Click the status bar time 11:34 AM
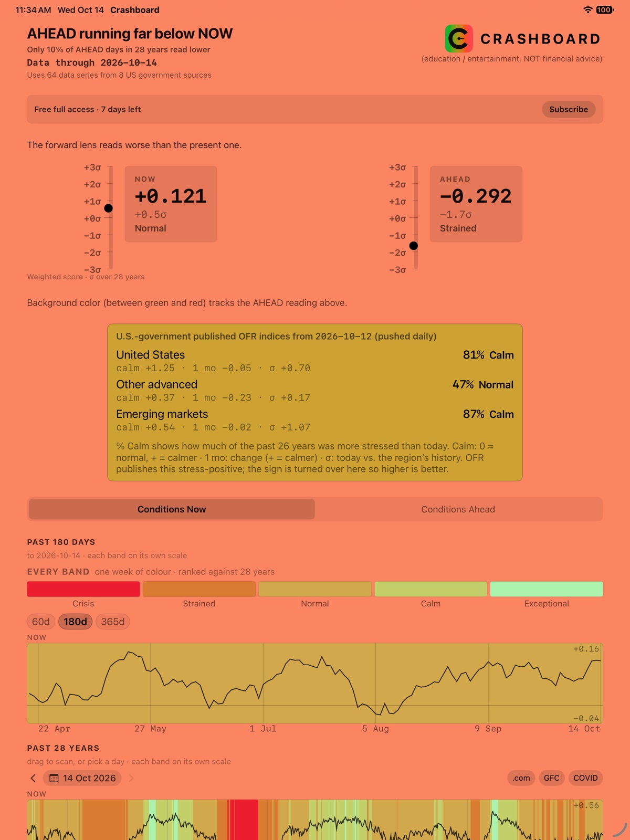The image size is (630, 840). pyautogui.click(x=33, y=10)
